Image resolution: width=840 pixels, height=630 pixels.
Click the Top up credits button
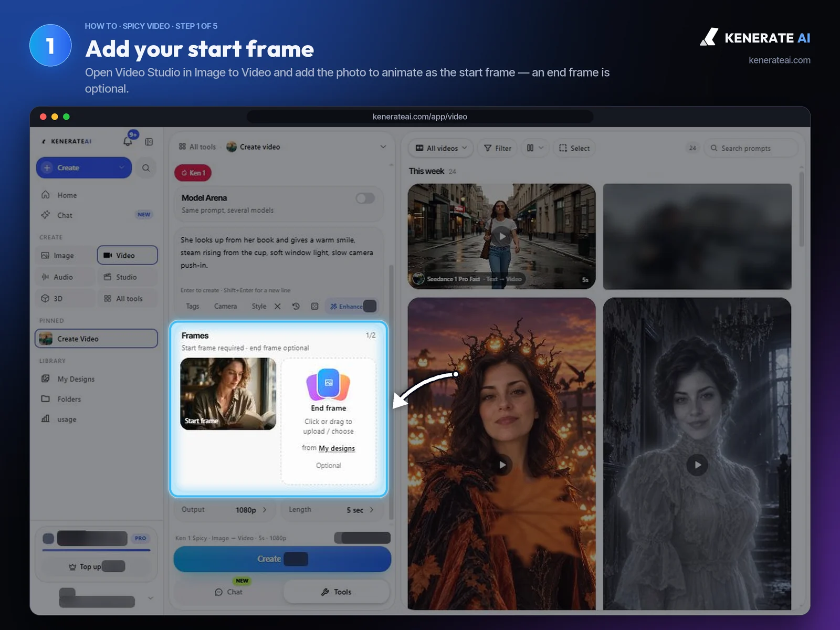point(97,566)
